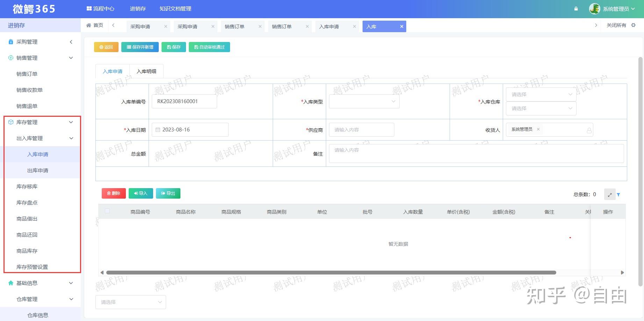
Task: Open the settings gear beside 关闭所有
Action: pos(633,25)
